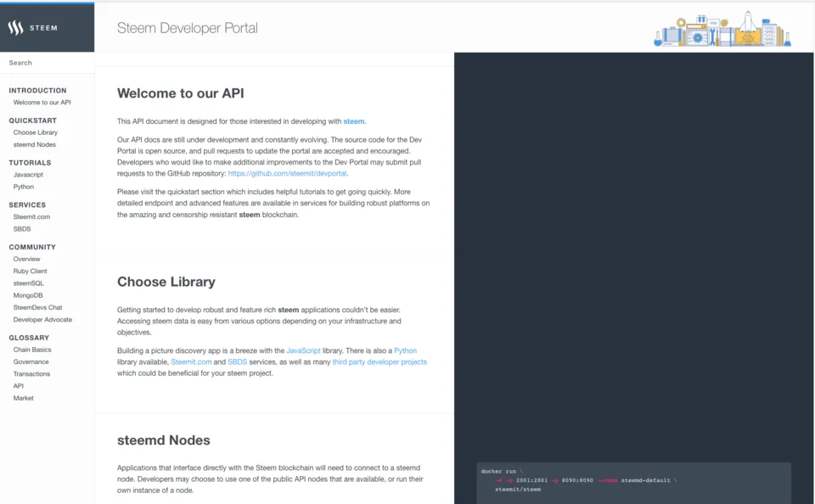The width and height of the screenshot is (815, 504).
Task: Follow the Steemit.com link in body paragraph
Action: point(191,362)
